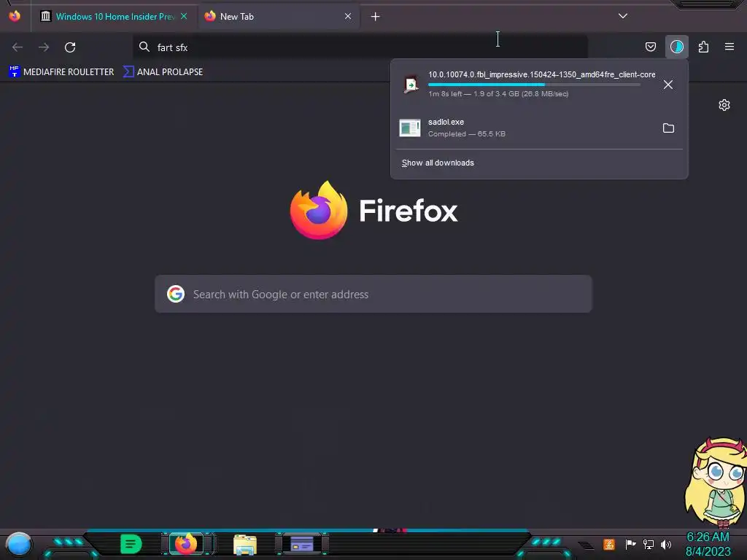Reload the current page

(70, 47)
